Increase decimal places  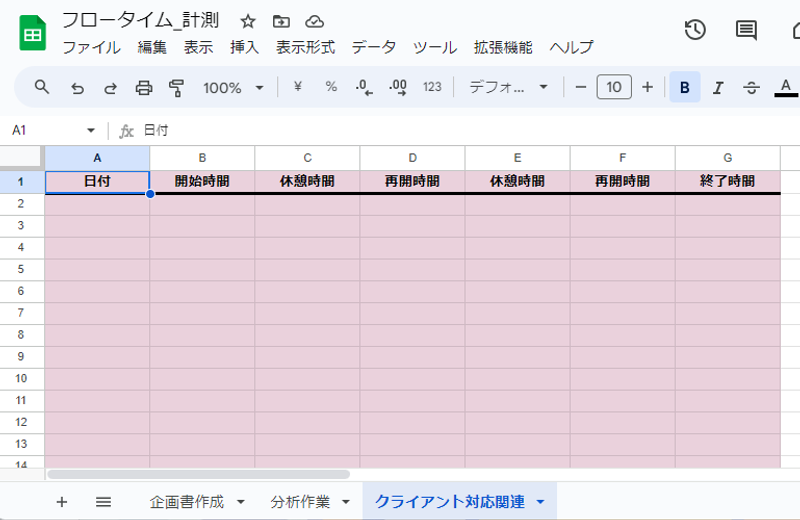pyautogui.click(x=397, y=87)
